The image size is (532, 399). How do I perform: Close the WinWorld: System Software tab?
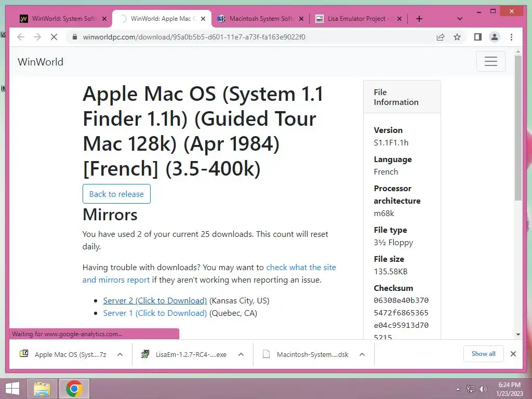104,19
